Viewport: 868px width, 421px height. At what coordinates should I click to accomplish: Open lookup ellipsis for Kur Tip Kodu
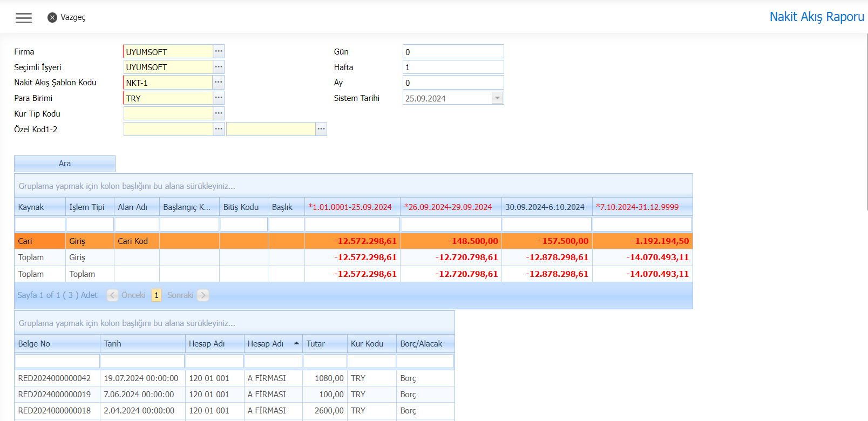219,113
